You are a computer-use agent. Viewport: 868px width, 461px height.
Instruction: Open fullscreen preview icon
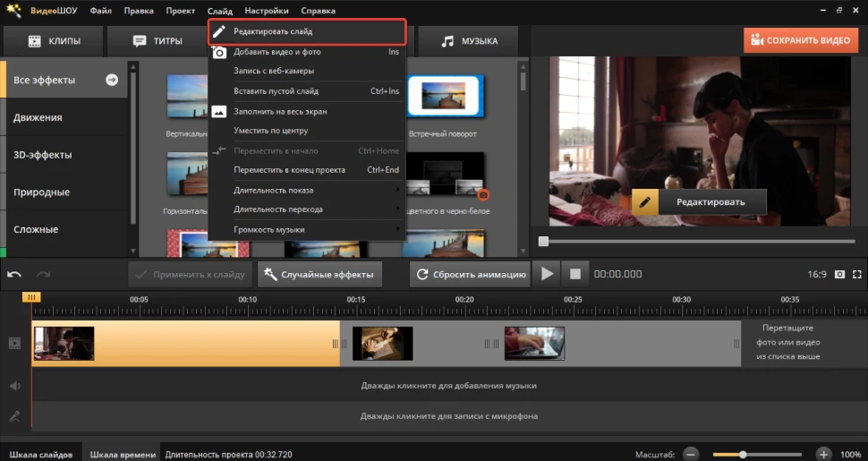point(857,274)
